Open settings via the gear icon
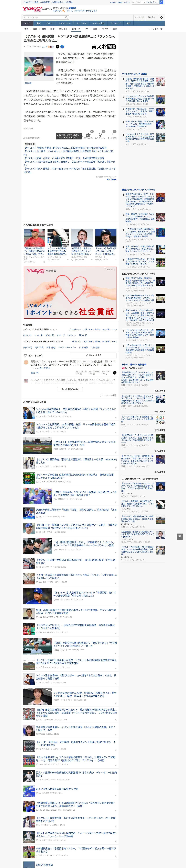The width and height of the screenshot is (186, 868). [x=161, y=18]
